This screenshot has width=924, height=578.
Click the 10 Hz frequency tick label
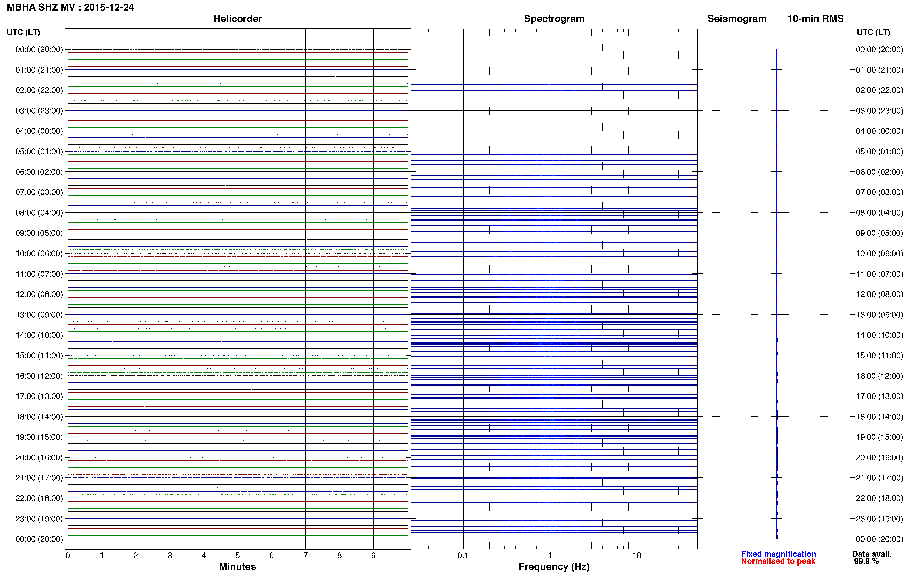636,555
